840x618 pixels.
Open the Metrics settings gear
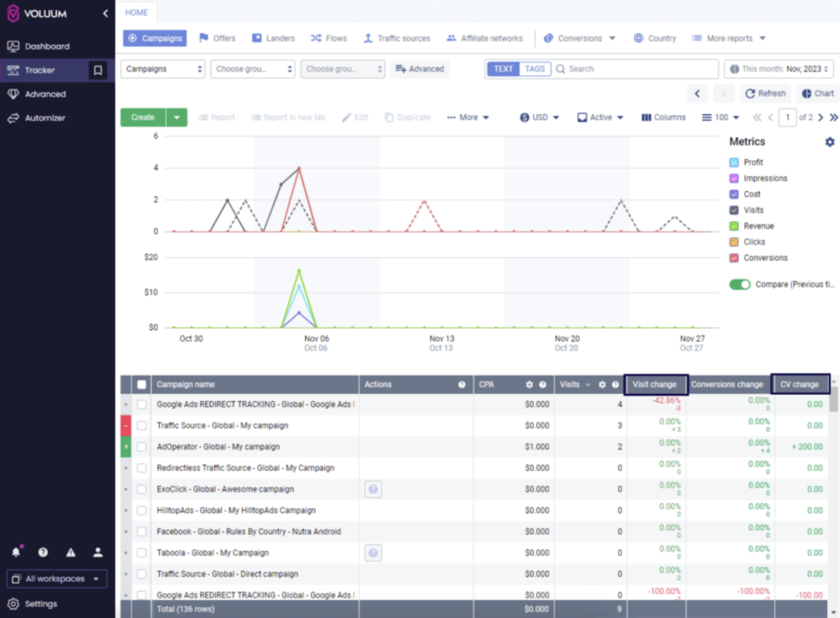pyautogui.click(x=829, y=142)
